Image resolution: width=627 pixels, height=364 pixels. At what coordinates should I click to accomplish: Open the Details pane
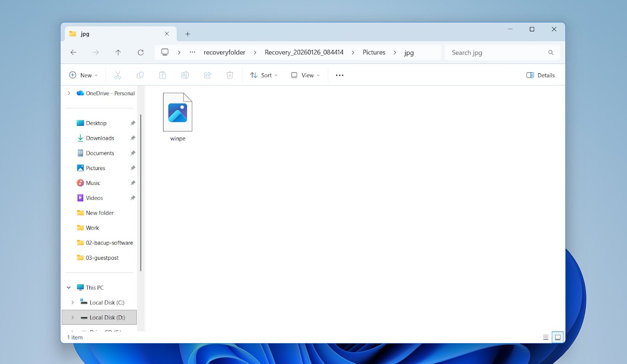click(x=540, y=75)
